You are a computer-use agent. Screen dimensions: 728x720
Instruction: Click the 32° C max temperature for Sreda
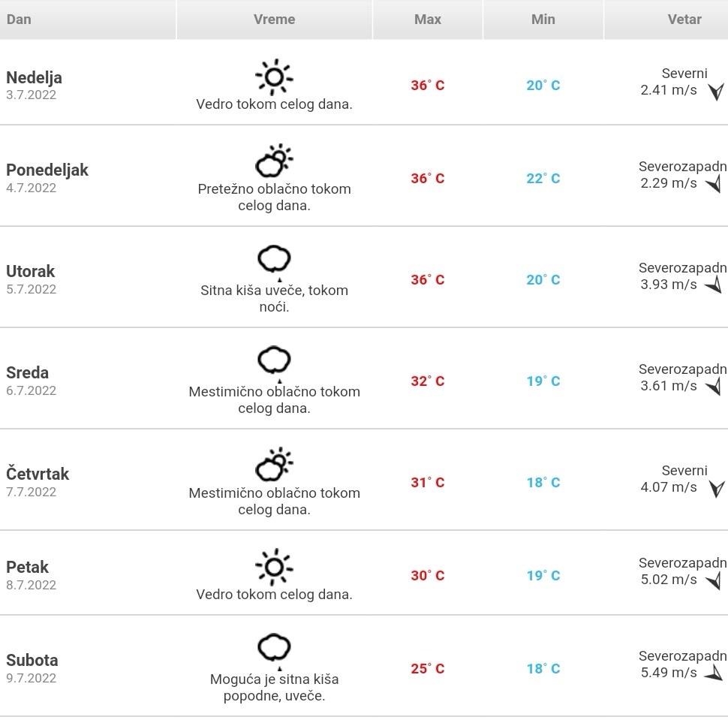click(x=428, y=381)
